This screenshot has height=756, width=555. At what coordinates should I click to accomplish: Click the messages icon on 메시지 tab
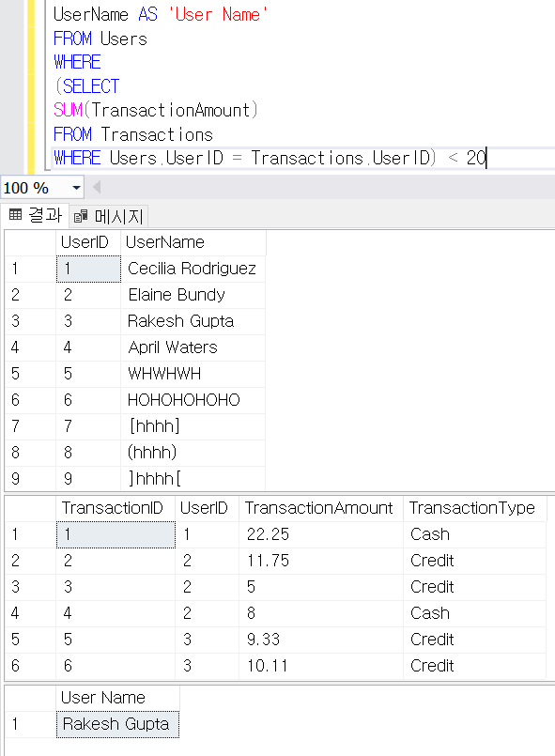(81, 217)
